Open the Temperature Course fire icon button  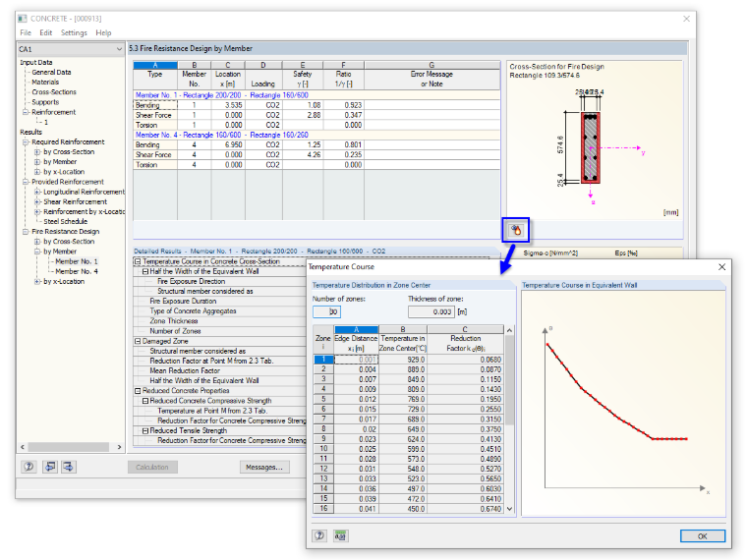pyautogui.click(x=515, y=231)
